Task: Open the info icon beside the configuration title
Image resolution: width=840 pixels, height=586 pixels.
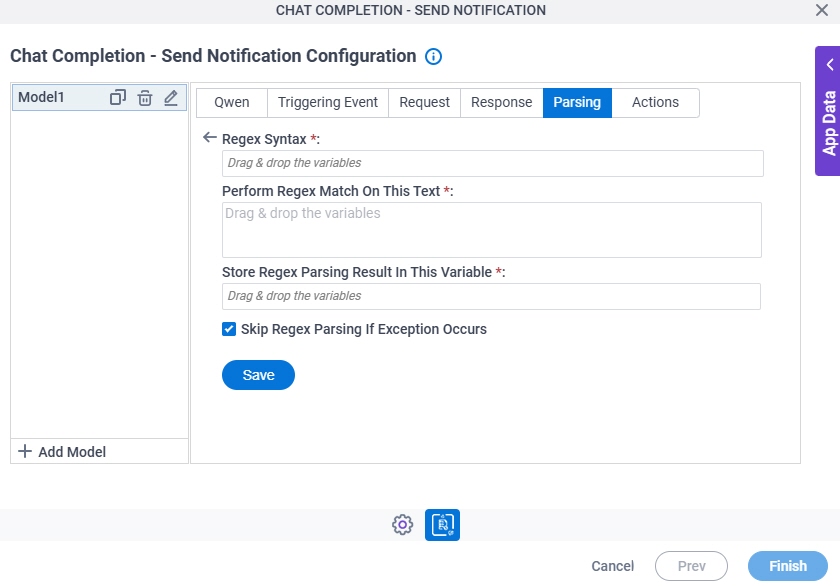Action: pos(433,56)
